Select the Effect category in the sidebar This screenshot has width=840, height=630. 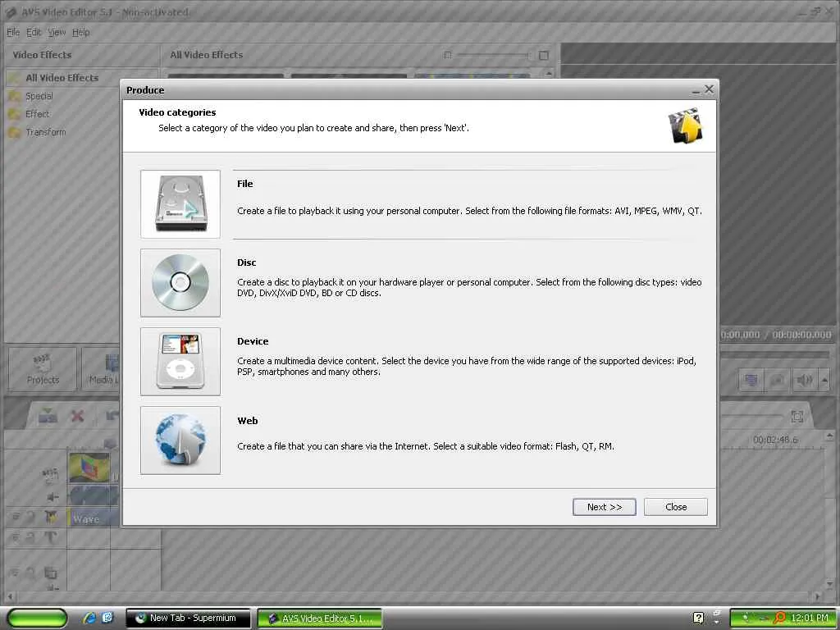(37, 114)
